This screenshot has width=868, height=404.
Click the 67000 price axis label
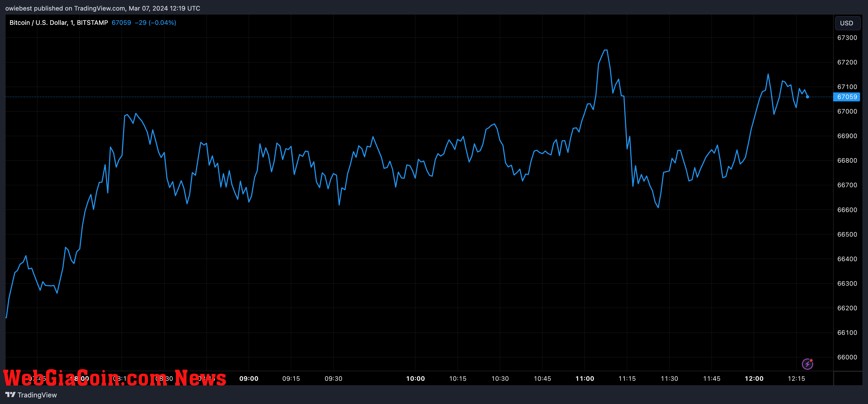click(847, 111)
